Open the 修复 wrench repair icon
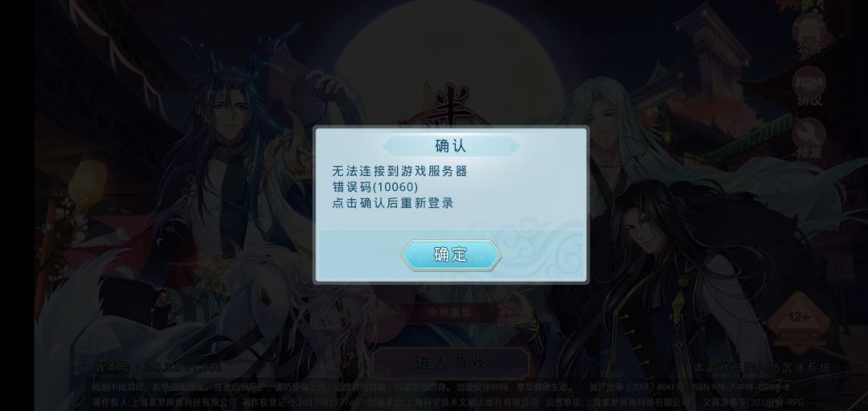Screen dimensions: 868x411 coord(809,139)
